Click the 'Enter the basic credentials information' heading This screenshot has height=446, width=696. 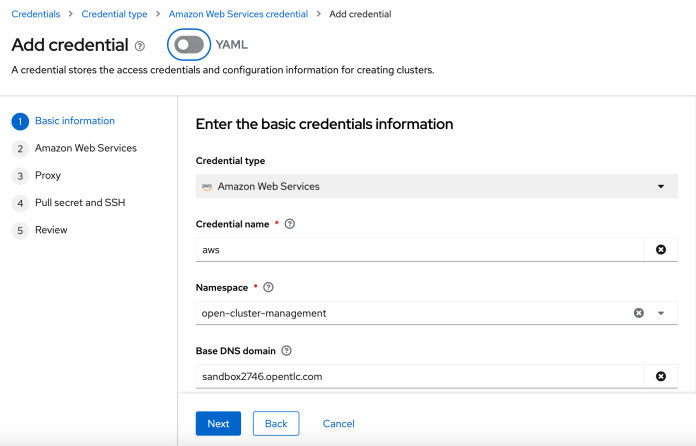pos(324,124)
